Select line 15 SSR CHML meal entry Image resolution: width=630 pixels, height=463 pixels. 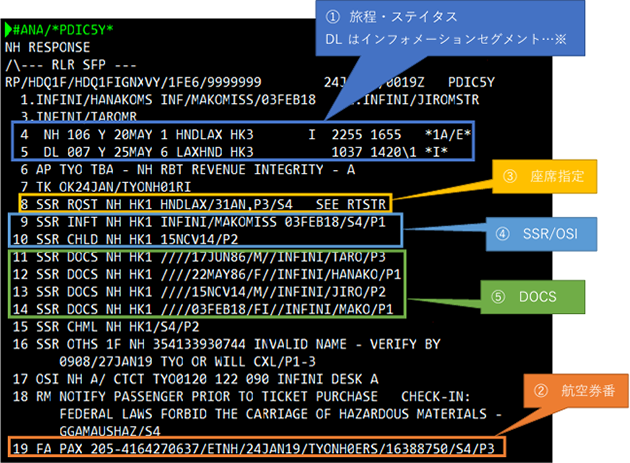tap(106, 327)
